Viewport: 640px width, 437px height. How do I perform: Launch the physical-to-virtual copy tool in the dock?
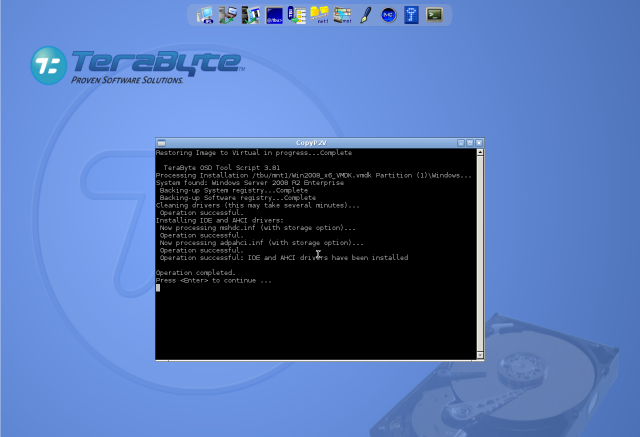click(x=251, y=15)
